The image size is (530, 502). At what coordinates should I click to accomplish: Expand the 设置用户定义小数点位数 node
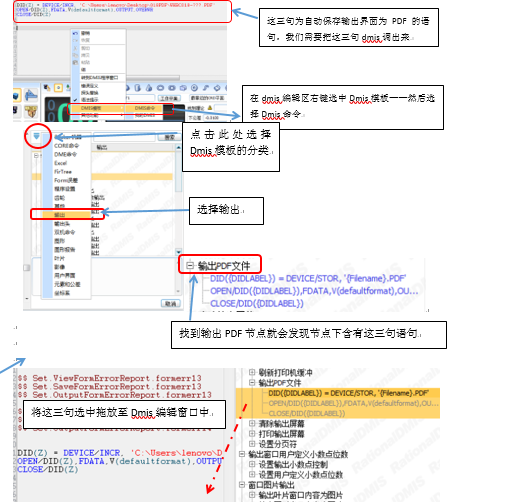click(x=252, y=475)
